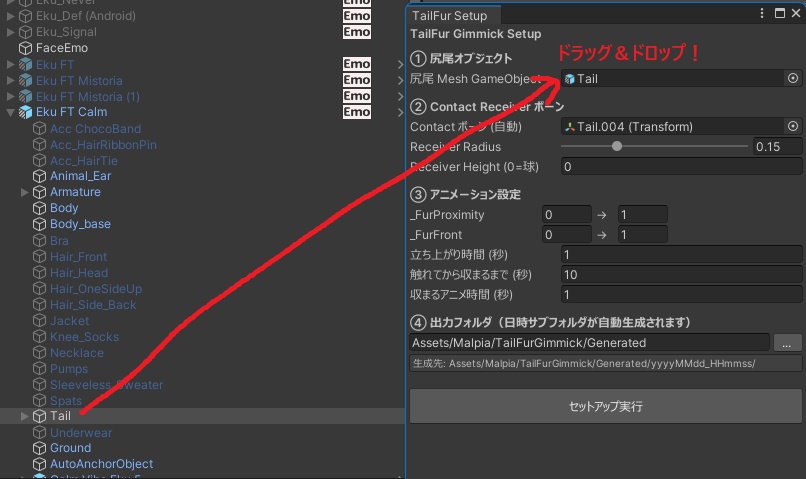Viewport: 806px width, 479px height.
Task: Expand the Tail object in hierarchy
Action: tap(24, 416)
